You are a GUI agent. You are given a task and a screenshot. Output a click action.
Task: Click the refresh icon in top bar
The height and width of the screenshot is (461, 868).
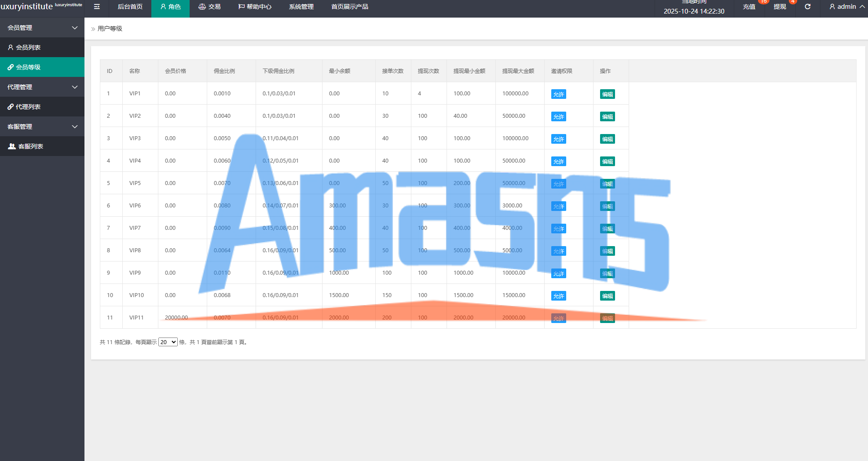[x=807, y=7]
